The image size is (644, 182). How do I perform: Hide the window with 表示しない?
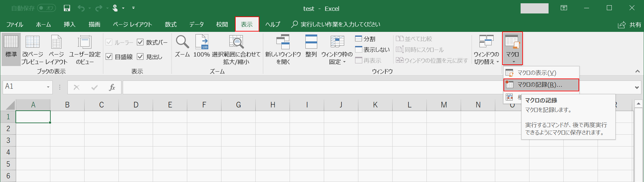[x=373, y=50]
